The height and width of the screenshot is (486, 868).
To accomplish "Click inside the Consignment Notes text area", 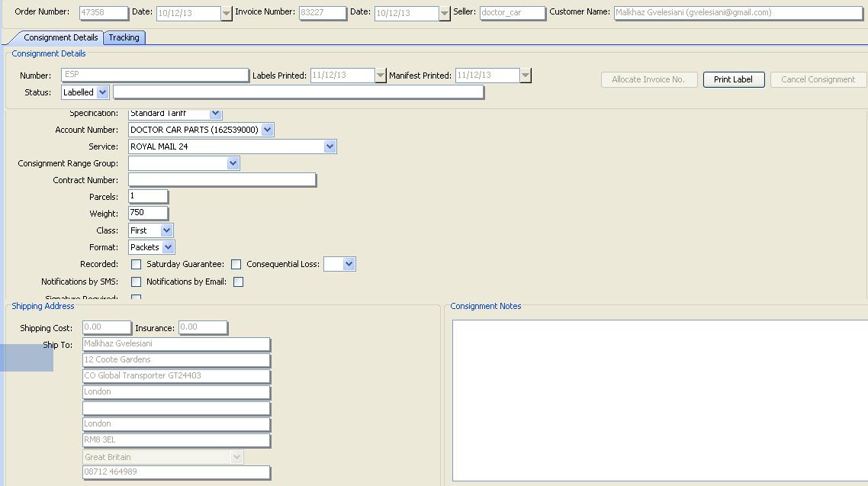I will tap(660, 401).
